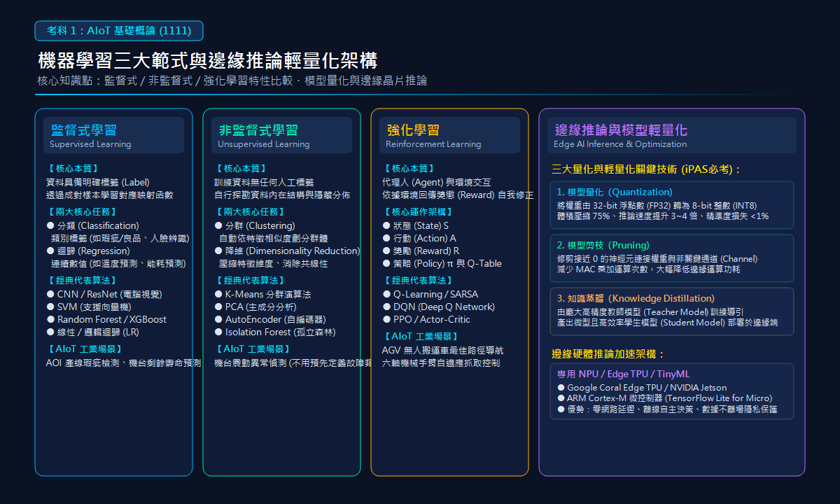Click 機台震動異常偵測 scenario line

click(293, 363)
